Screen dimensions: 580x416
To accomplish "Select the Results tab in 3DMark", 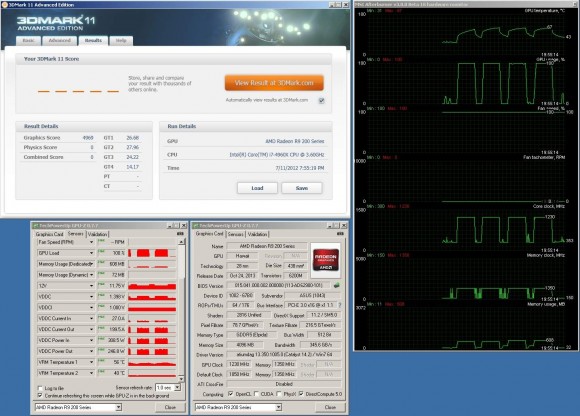I will pos(93,40).
